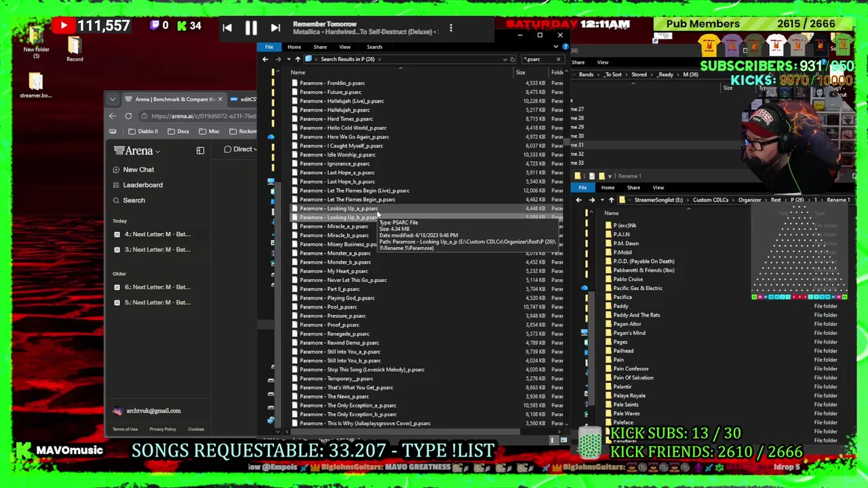The width and height of the screenshot is (868, 488).
Task: Open Home ribbon tab in search results Explorer
Action: coord(294,47)
